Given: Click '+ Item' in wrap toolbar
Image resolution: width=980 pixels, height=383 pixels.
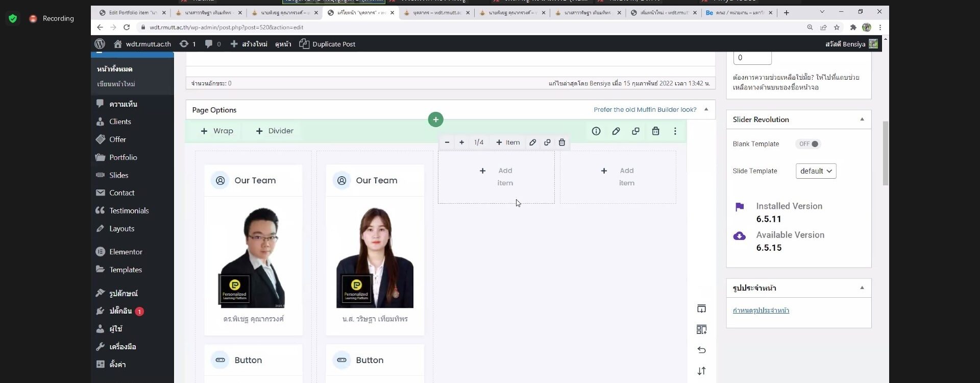Looking at the screenshot, I should tap(508, 142).
